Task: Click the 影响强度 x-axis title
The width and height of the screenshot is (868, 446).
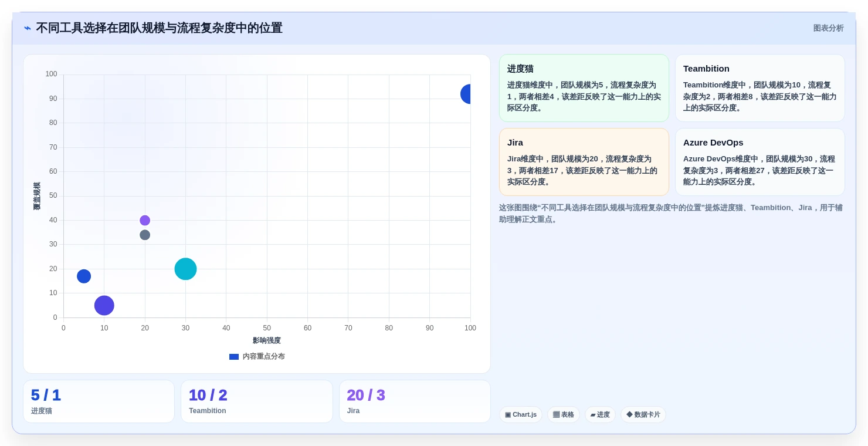Action: [267, 340]
